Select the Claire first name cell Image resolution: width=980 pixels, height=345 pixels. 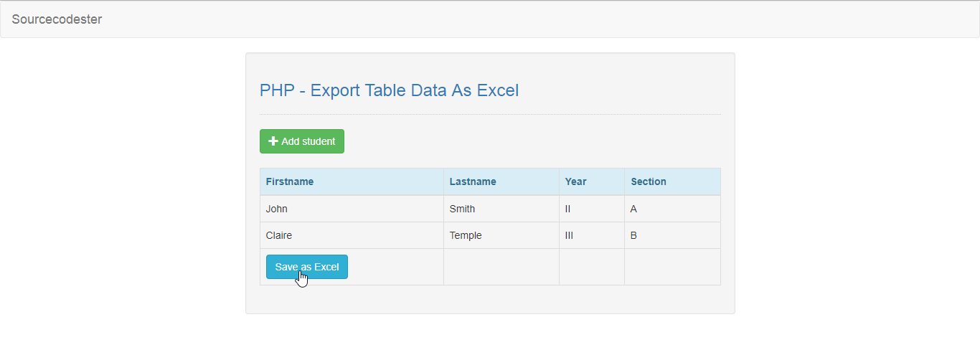pos(352,235)
